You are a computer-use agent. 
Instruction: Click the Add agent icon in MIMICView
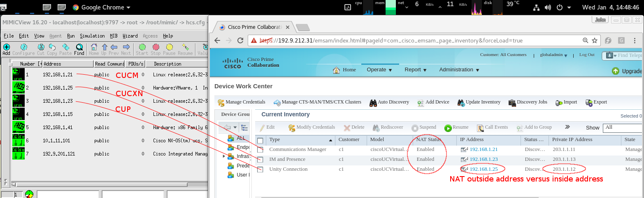click(x=6, y=47)
